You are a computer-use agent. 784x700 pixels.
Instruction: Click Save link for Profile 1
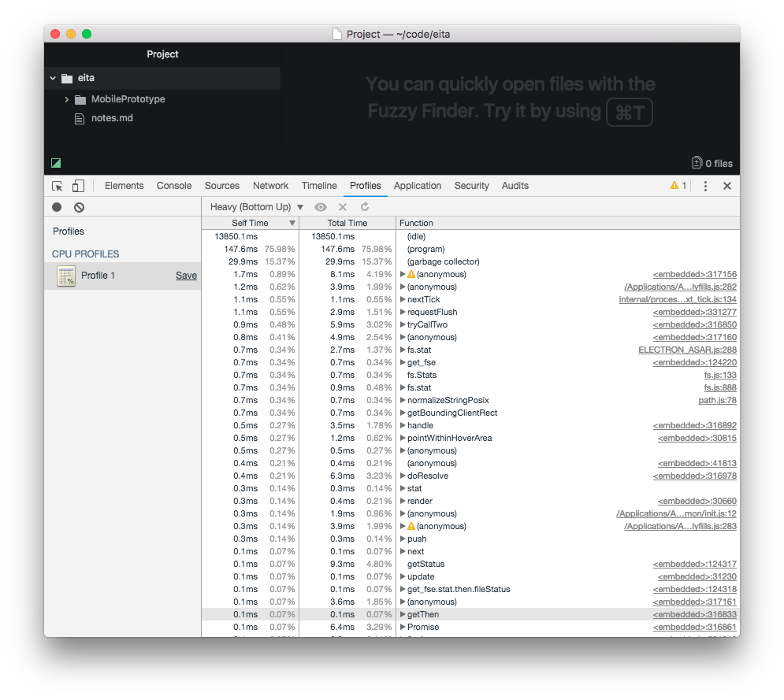point(186,276)
